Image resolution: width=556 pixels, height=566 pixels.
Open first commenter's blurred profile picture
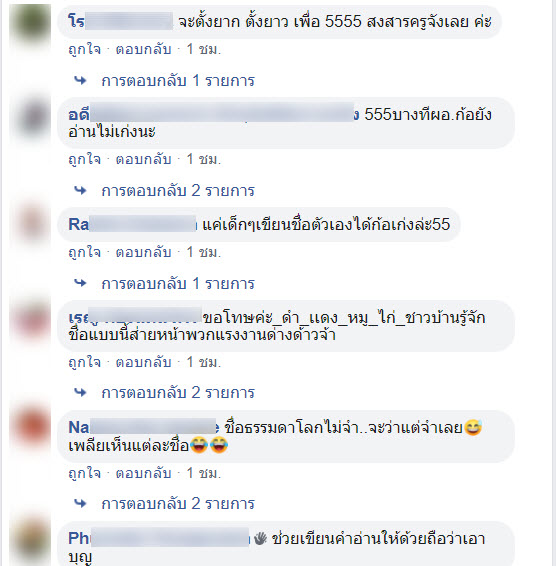(x=30, y=23)
